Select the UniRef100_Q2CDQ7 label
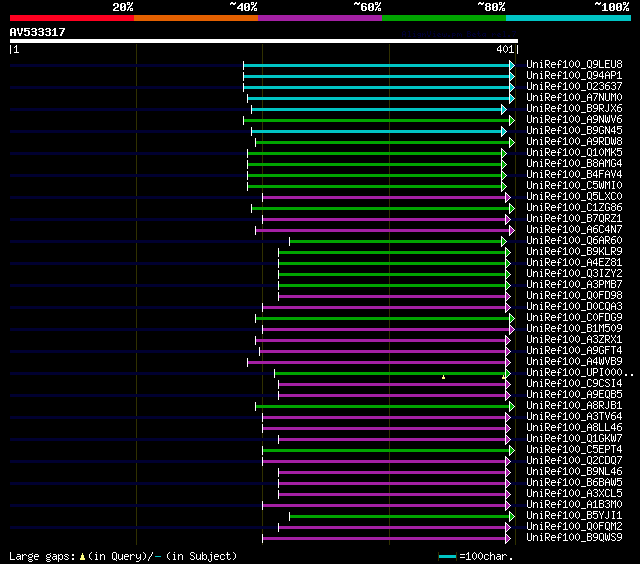The image size is (640, 564). (574, 461)
